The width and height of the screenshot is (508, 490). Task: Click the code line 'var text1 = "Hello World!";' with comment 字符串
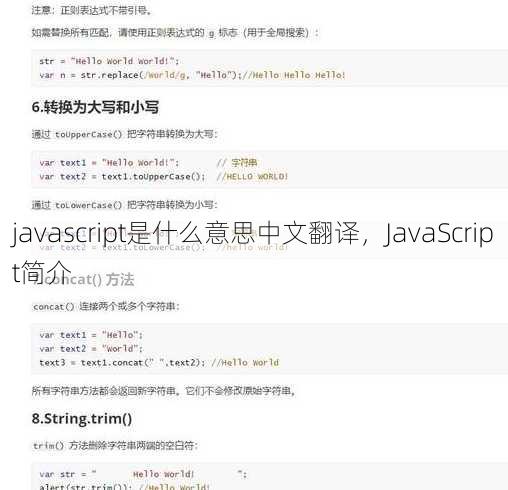tap(148, 163)
